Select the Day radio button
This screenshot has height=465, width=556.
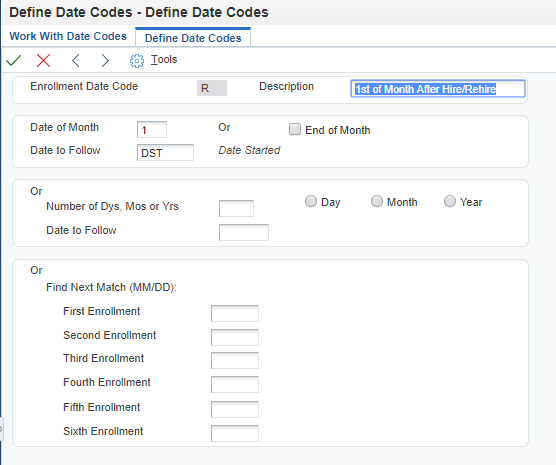pyautogui.click(x=311, y=201)
